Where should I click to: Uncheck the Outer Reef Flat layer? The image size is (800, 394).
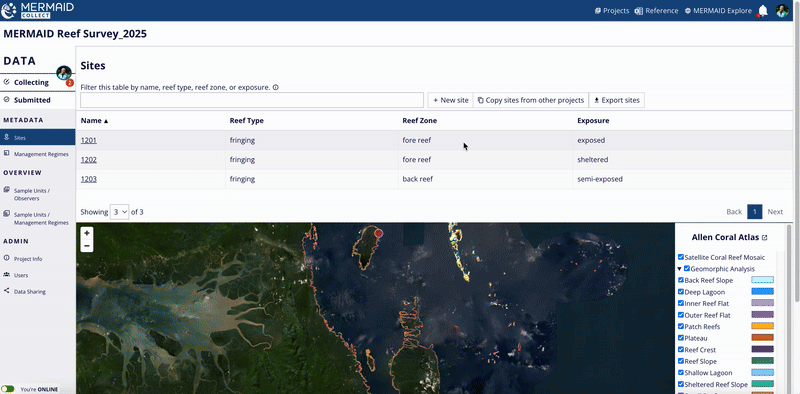pos(681,315)
